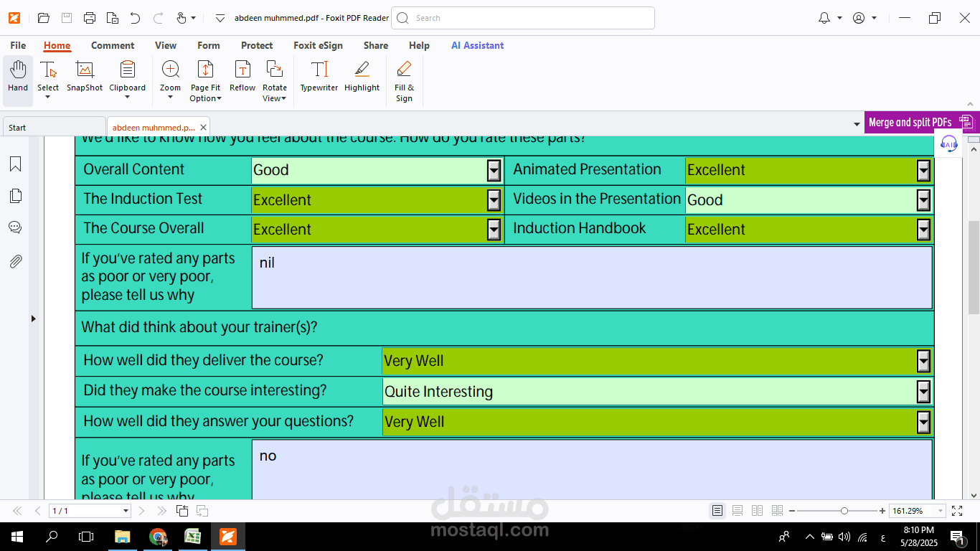Activate the Typewriter tool
The image size is (980, 551).
pyautogui.click(x=319, y=77)
